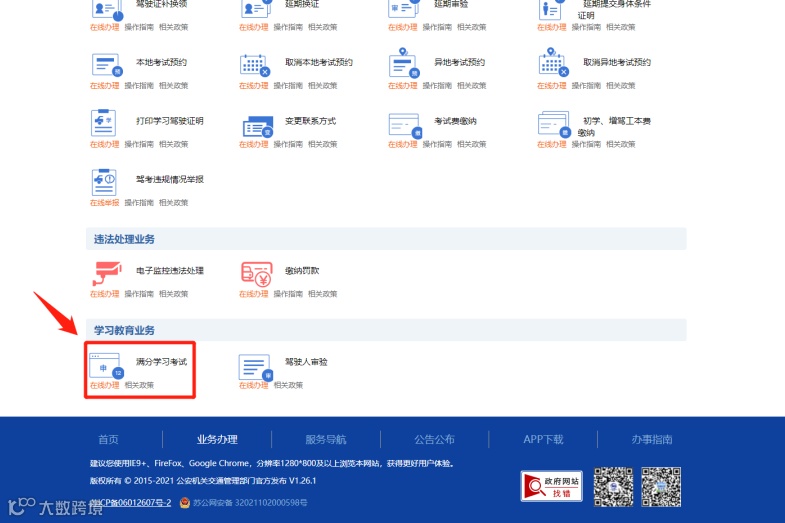Select APP下载 in footer navigation
The width and height of the screenshot is (785, 523).
(x=543, y=439)
